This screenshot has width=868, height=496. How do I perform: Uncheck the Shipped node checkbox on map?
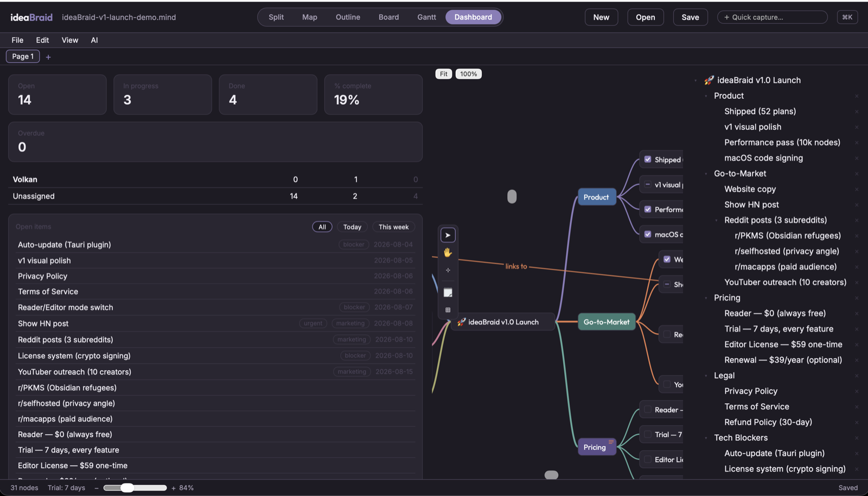click(x=648, y=160)
